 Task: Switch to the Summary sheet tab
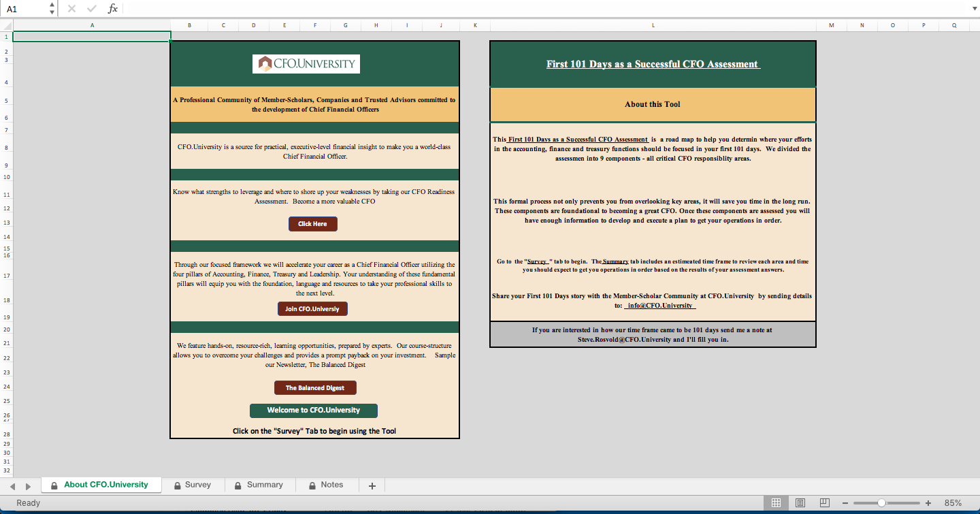click(x=259, y=485)
